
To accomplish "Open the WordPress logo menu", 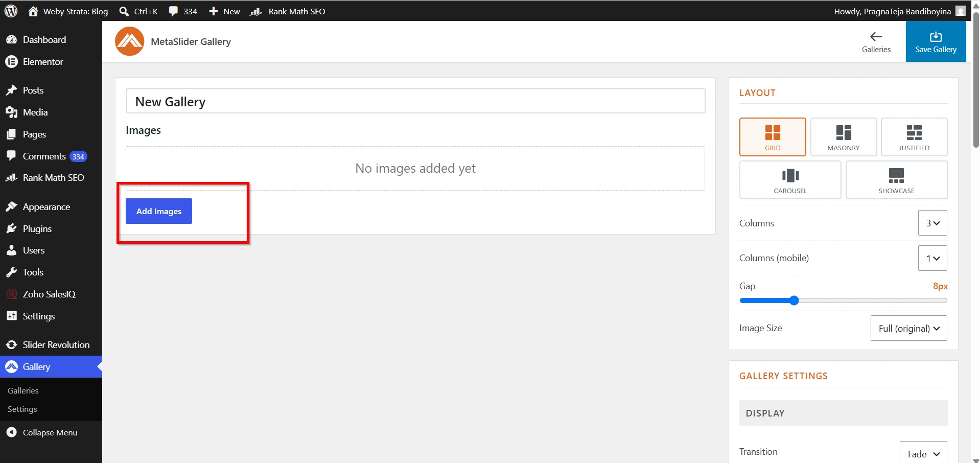I will point(11,11).
